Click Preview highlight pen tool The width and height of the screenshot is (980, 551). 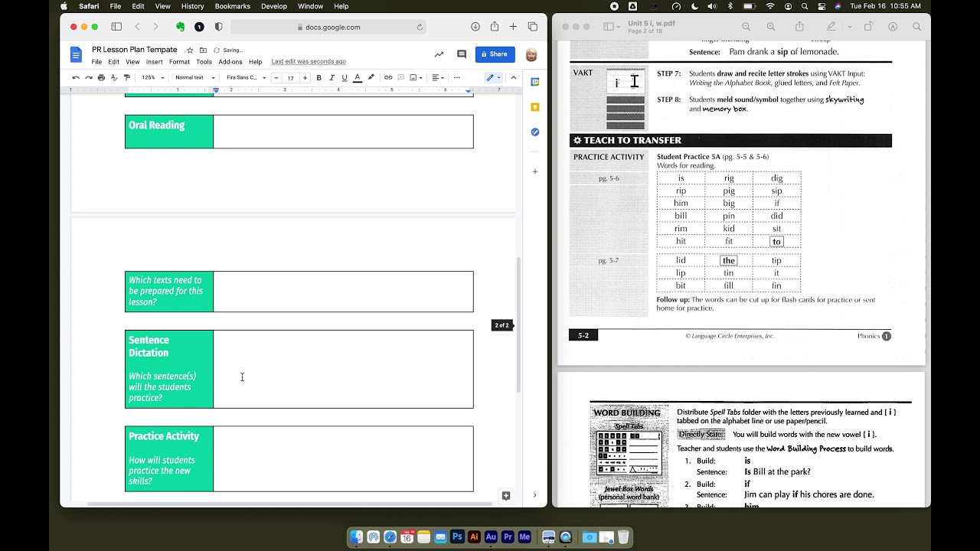click(831, 27)
